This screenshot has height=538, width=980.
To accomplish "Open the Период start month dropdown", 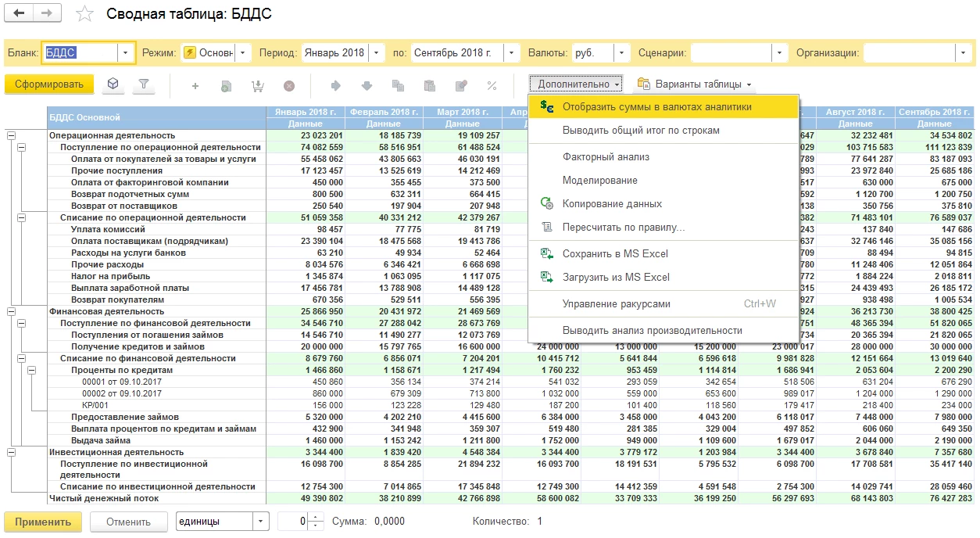I will pos(377,53).
